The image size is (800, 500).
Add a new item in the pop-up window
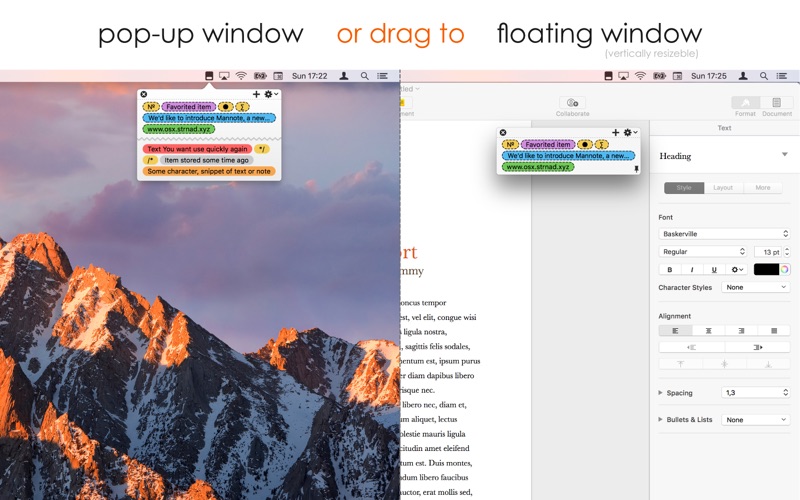point(256,94)
